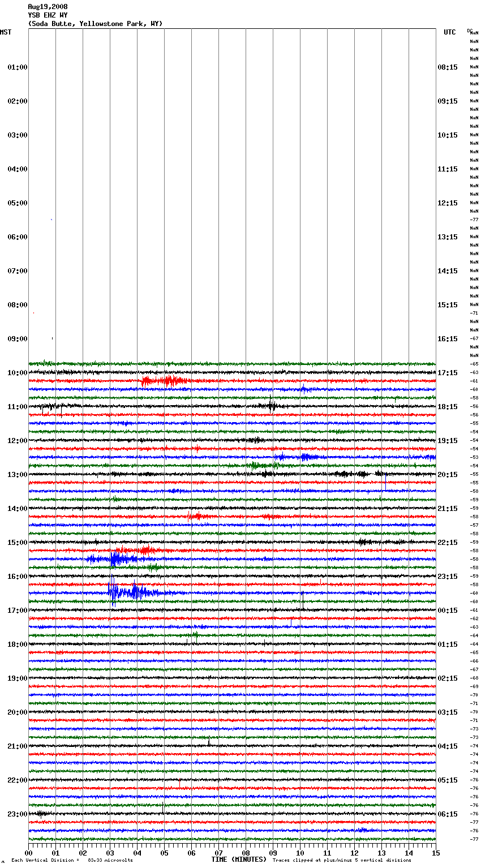Select the 05:00 MST time label
Image resolution: width=481 pixels, height=868 pixels.
point(18,203)
